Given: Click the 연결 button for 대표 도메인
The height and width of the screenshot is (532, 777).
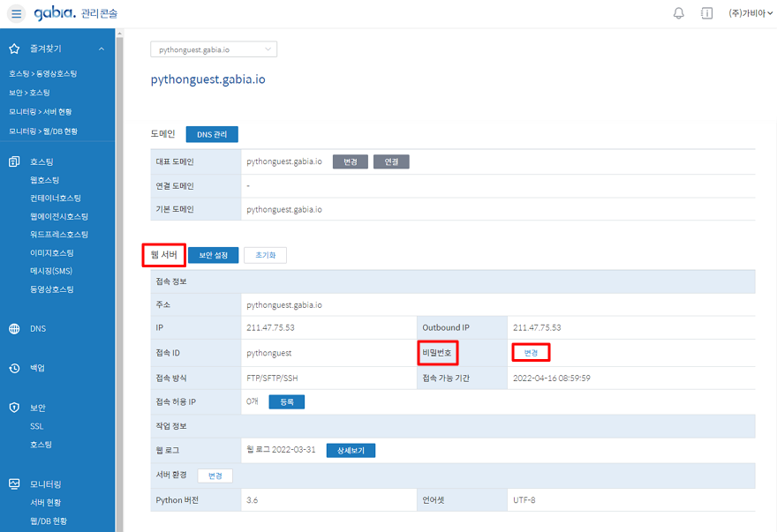Looking at the screenshot, I should point(391,162).
